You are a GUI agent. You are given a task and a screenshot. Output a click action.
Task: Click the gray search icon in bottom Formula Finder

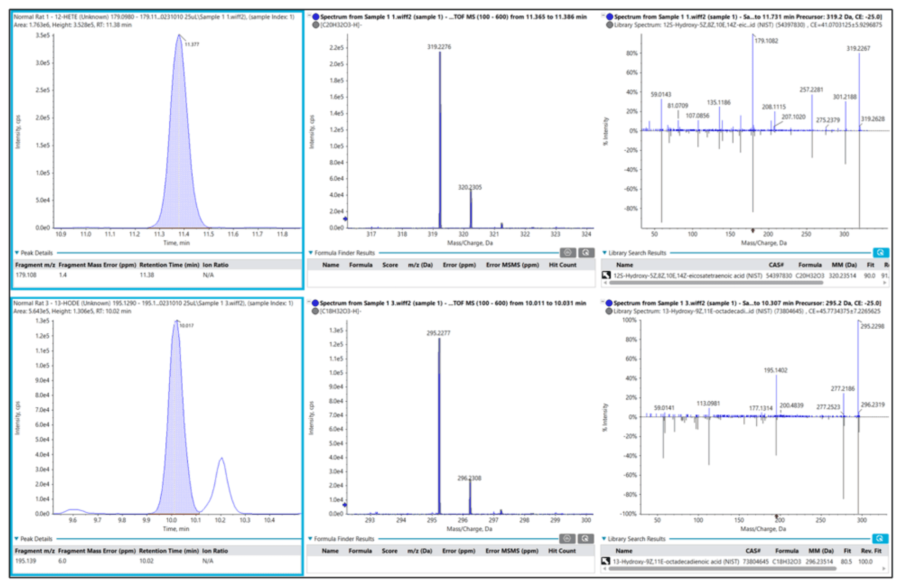coord(585,539)
